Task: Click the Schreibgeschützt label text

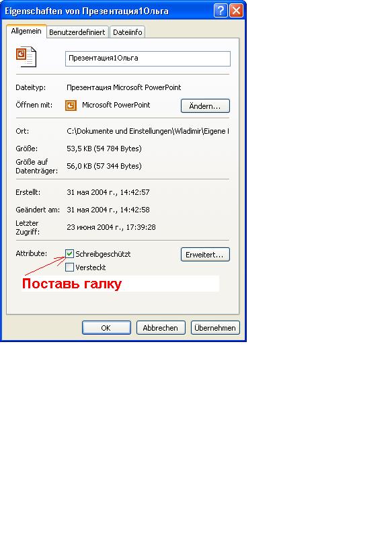Action: tap(103, 254)
